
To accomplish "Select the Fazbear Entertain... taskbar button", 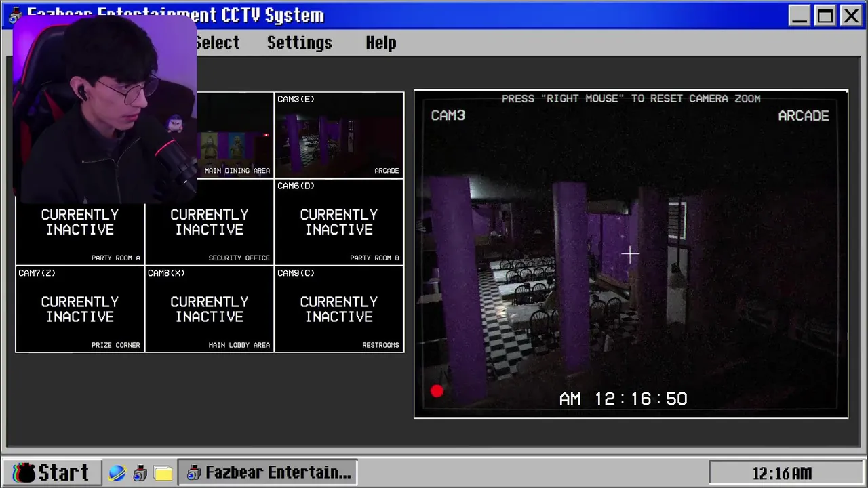I will click(268, 472).
